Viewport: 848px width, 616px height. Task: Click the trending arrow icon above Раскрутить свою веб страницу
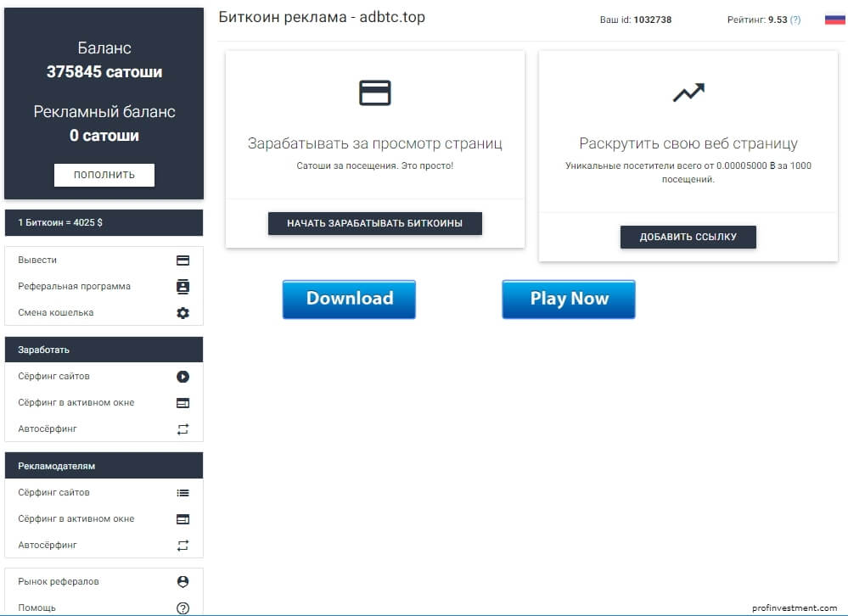tap(688, 92)
